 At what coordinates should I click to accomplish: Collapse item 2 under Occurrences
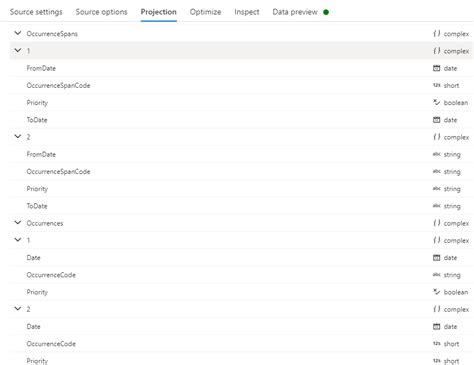click(18, 309)
